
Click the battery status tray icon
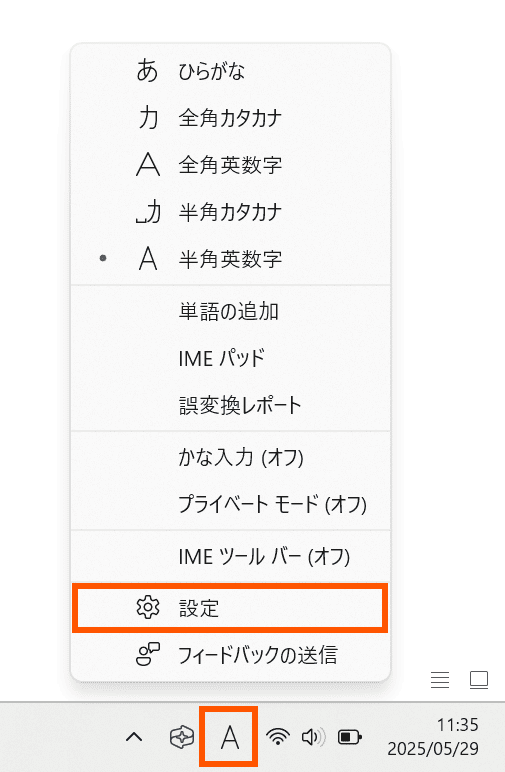pos(350,737)
